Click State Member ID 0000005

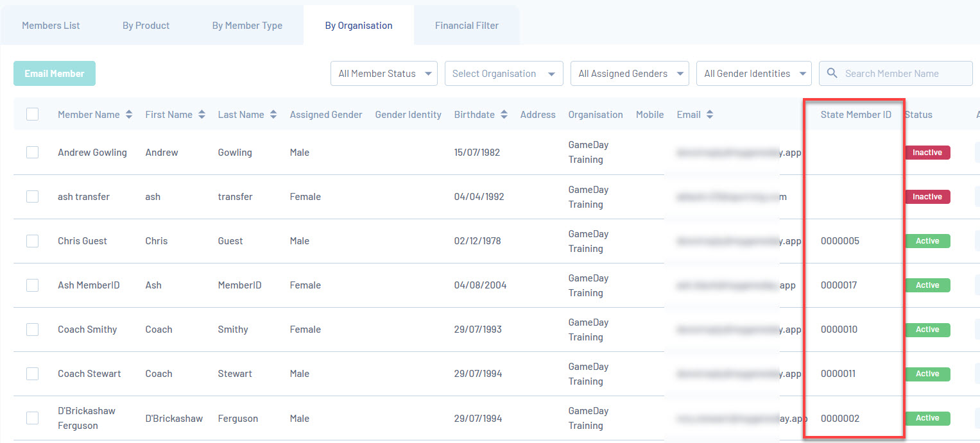(x=840, y=241)
